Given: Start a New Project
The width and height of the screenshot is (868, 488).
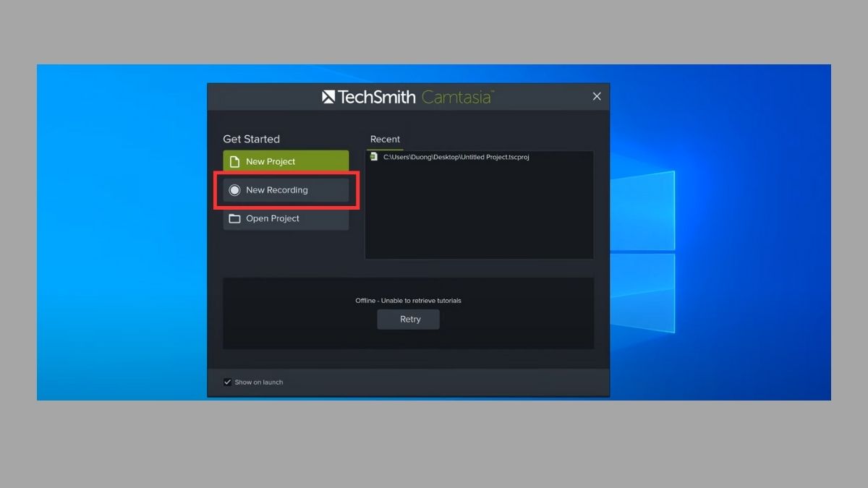Looking at the screenshot, I should (286, 161).
